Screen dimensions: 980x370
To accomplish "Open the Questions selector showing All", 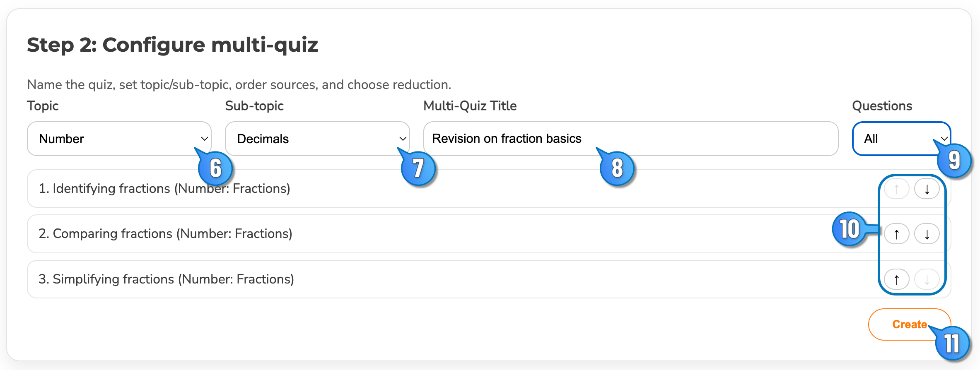I will pos(891,138).
